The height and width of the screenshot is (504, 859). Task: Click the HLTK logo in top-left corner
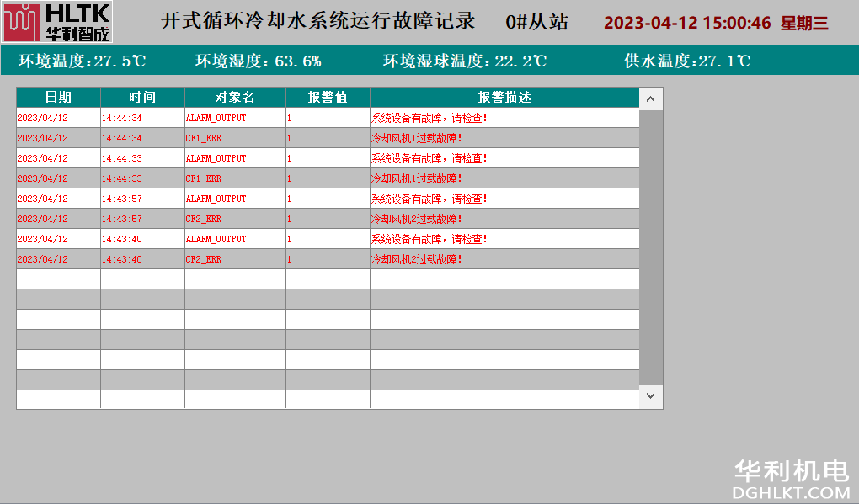[x=56, y=23]
